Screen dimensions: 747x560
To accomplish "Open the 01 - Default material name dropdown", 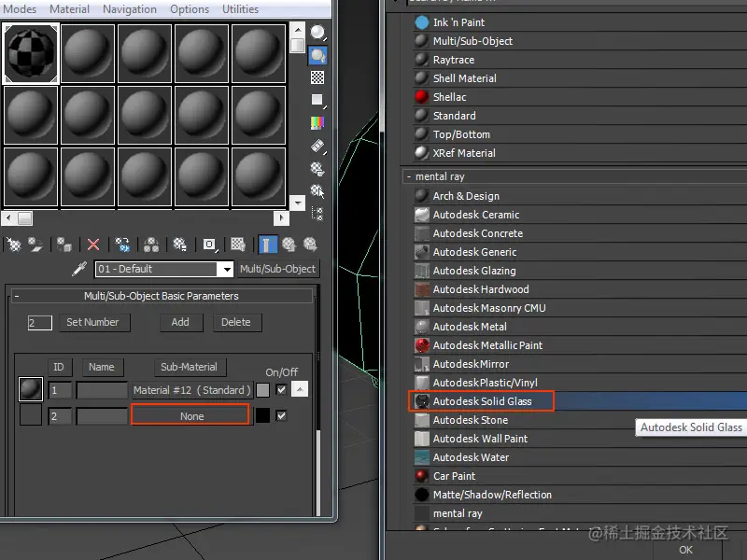I will [227, 270].
